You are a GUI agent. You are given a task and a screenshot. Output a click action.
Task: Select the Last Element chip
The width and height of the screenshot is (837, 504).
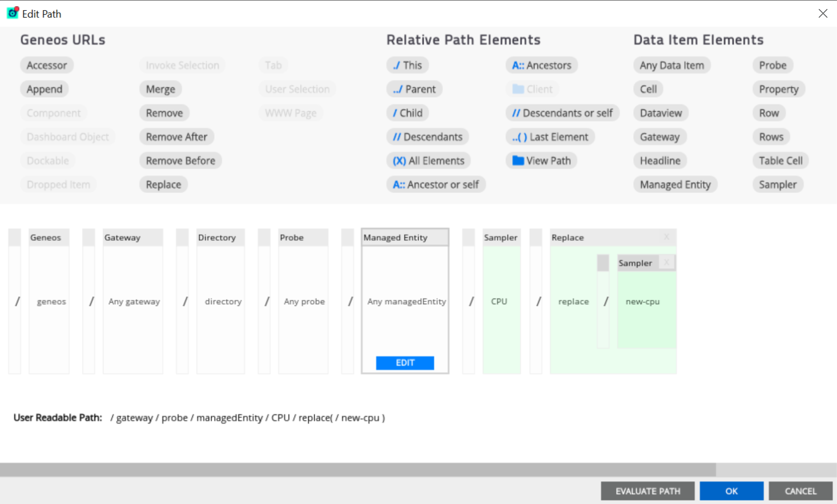tap(550, 137)
